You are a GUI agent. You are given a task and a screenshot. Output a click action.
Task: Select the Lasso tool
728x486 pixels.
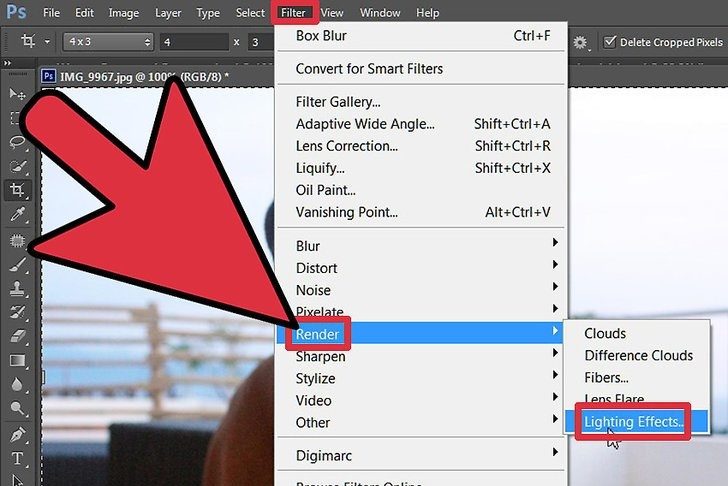pyautogui.click(x=17, y=143)
